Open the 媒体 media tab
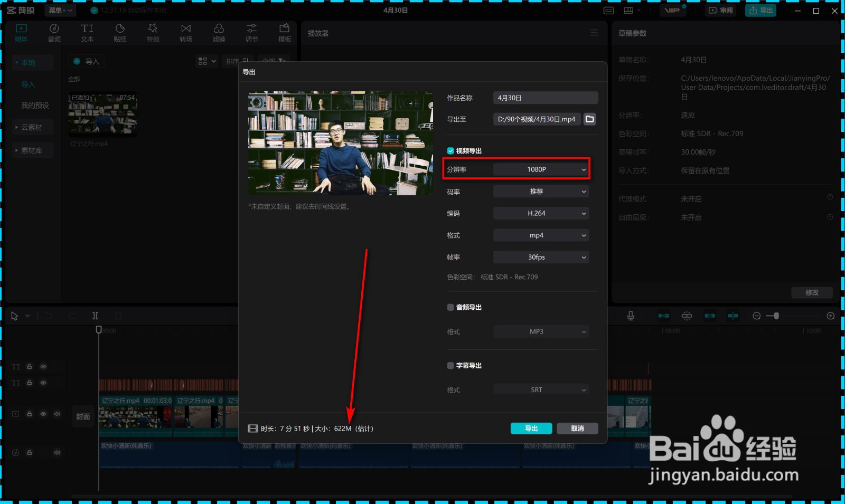 21,33
